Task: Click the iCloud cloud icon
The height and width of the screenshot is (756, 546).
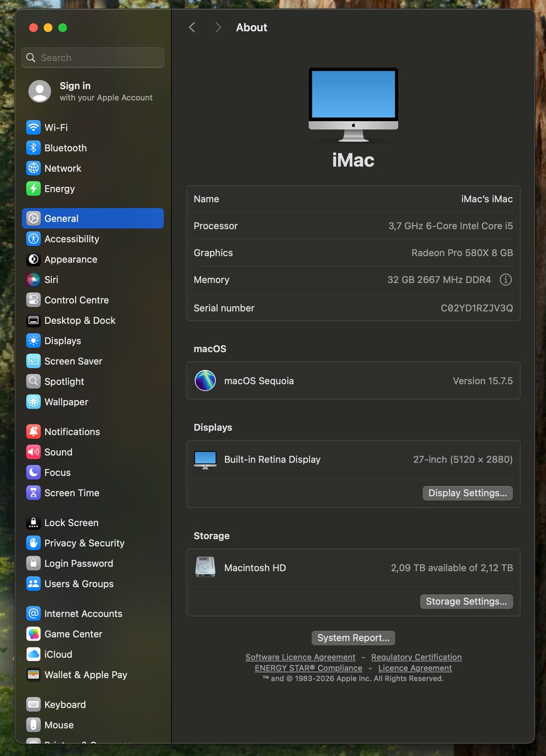Action: 34,654
